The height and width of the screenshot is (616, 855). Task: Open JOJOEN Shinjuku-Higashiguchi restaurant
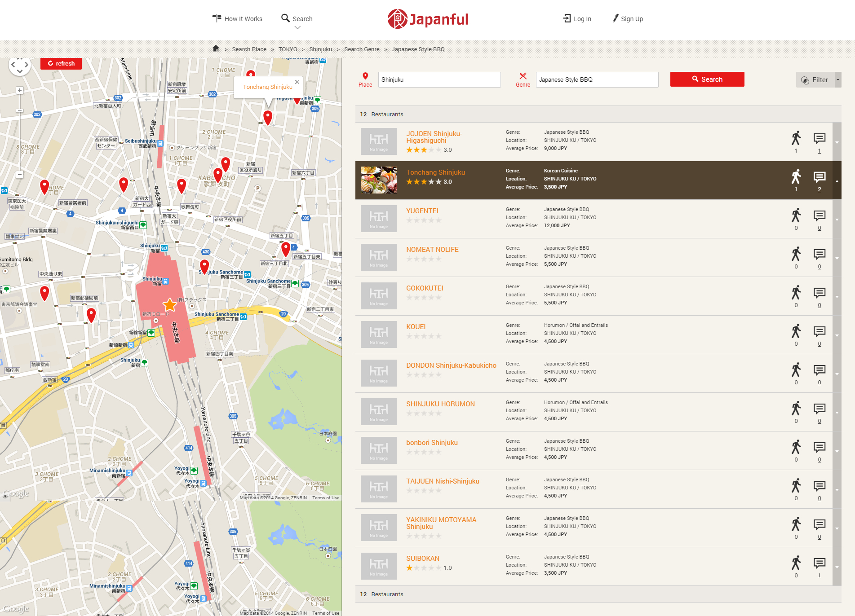click(x=434, y=137)
